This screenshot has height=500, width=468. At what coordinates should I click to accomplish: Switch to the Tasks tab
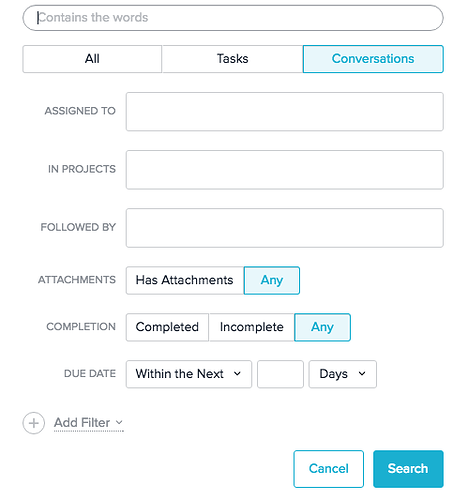tap(232, 59)
